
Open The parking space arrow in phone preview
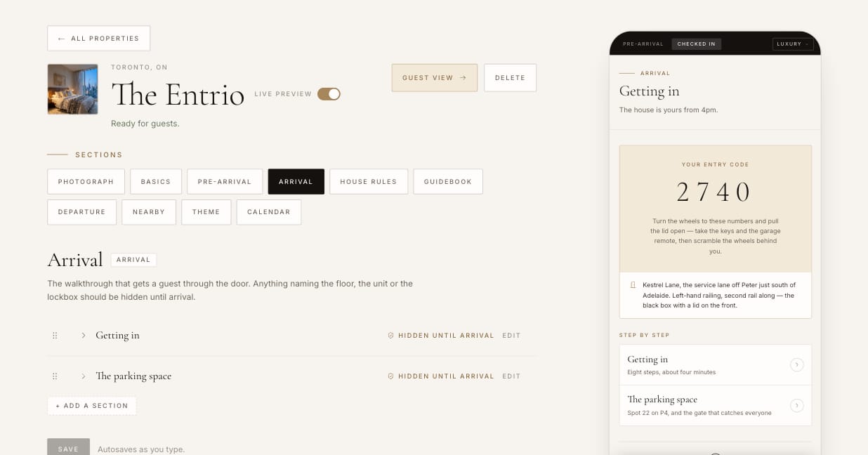796,405
